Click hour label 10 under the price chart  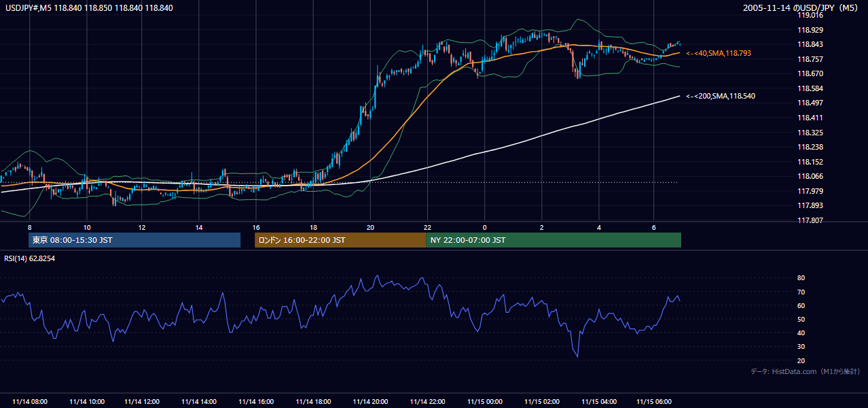[86, 227]
